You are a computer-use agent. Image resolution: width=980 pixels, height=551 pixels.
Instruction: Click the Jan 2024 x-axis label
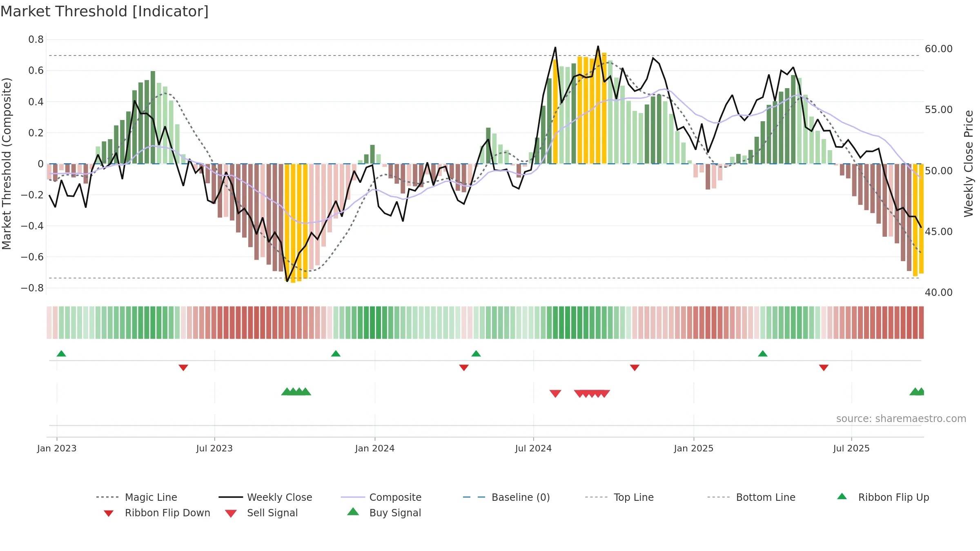375,448
